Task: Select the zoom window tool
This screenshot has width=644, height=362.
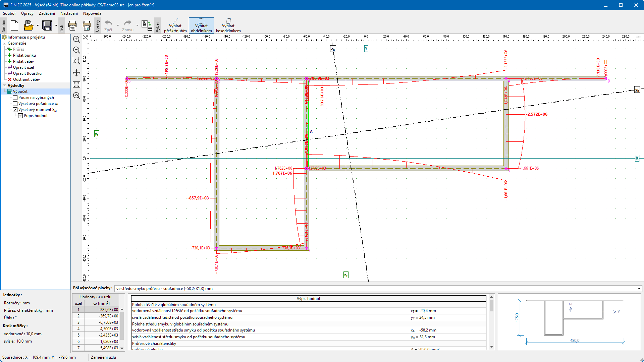Action: 76,61
